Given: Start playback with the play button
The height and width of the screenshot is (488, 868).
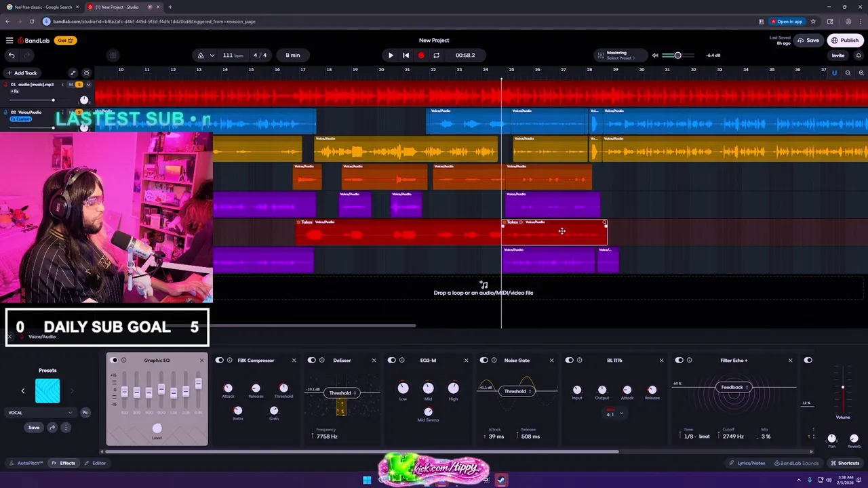Looking at the screenshot, I should (x=391, y=56).
